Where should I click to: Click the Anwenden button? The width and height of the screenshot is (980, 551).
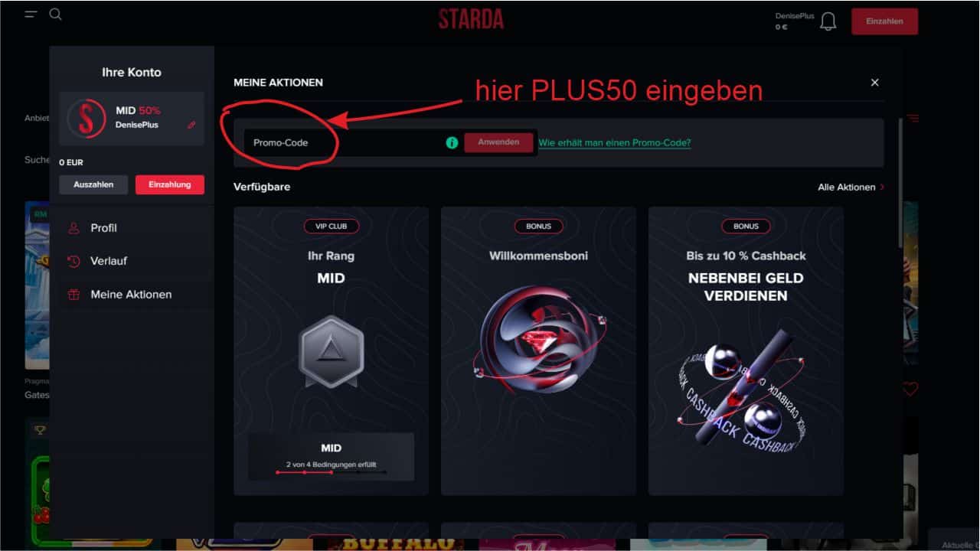pos(498,142)
